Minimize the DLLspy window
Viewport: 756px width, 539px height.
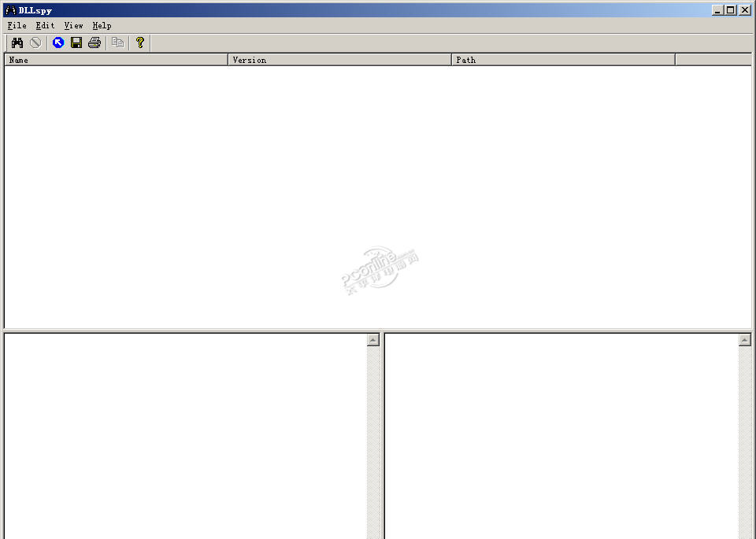point(718,10)
